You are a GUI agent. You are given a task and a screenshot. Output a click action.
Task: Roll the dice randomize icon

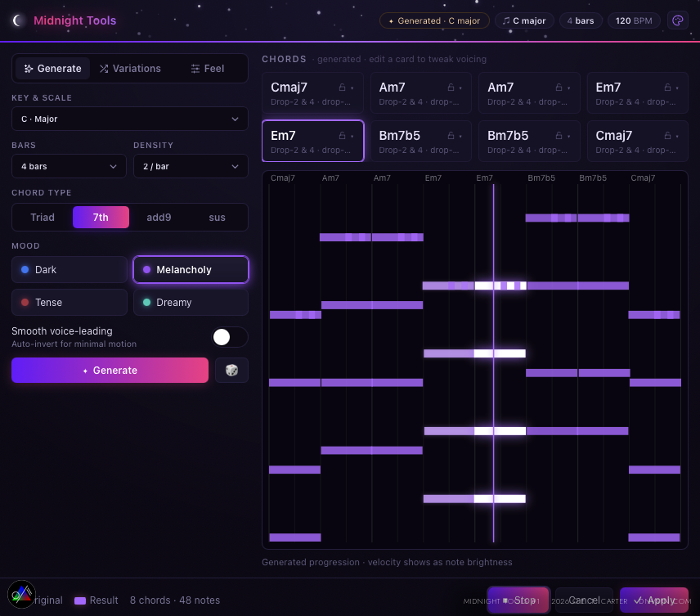tap(231, 371)
